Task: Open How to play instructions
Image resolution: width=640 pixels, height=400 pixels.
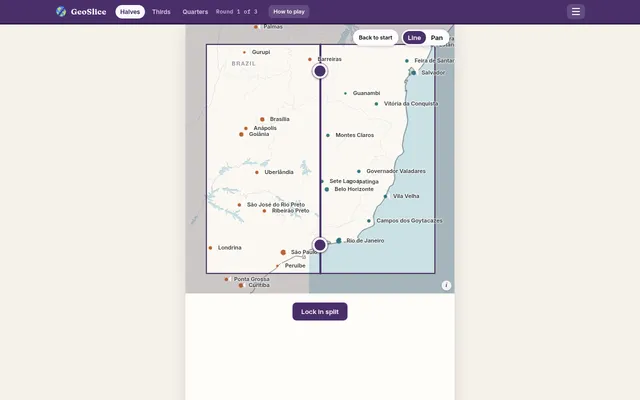Action: 289,12
